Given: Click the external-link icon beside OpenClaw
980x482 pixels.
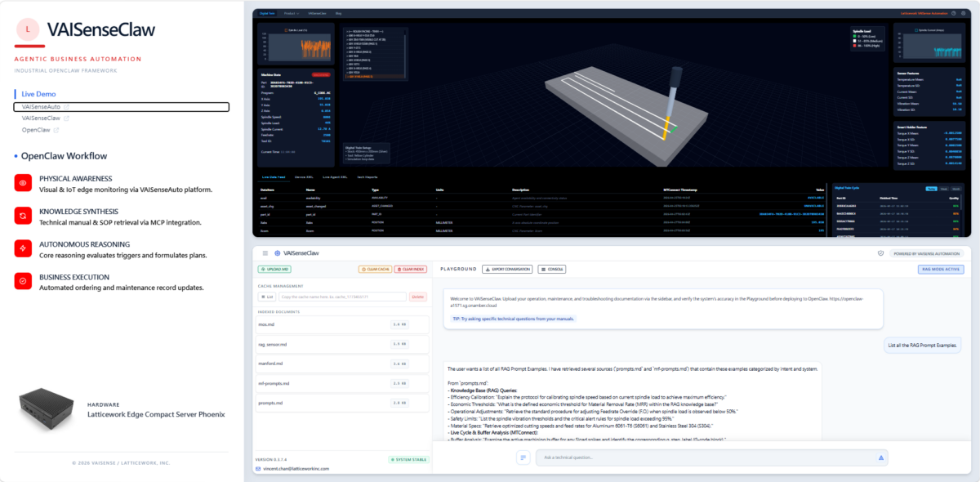Looking at the screenshot, I should point(56,130).
